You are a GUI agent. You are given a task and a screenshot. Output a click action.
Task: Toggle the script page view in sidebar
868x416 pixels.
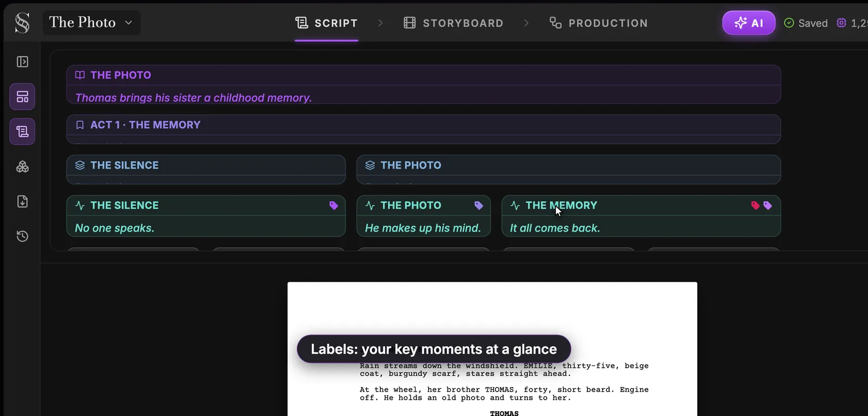pyautogui.click(x=22, y=132)
